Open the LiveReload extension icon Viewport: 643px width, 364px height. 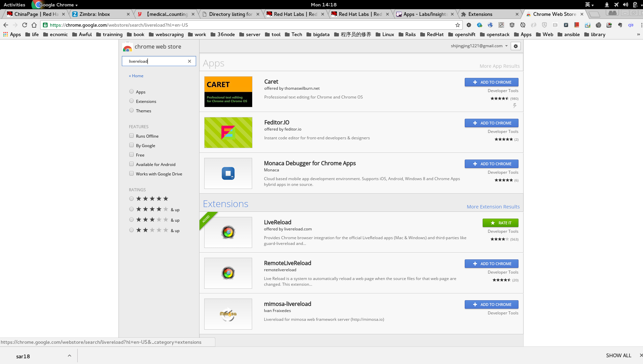pos(228,232)
